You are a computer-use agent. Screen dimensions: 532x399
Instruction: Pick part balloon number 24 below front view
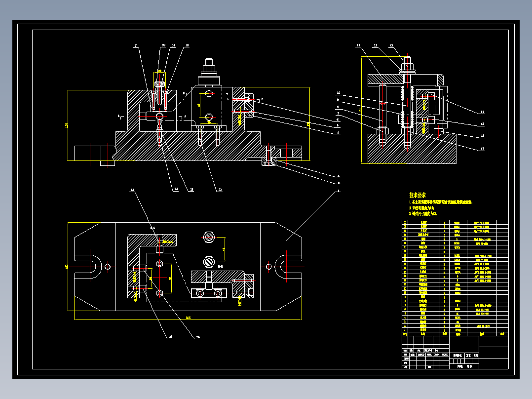pos(176,190)
